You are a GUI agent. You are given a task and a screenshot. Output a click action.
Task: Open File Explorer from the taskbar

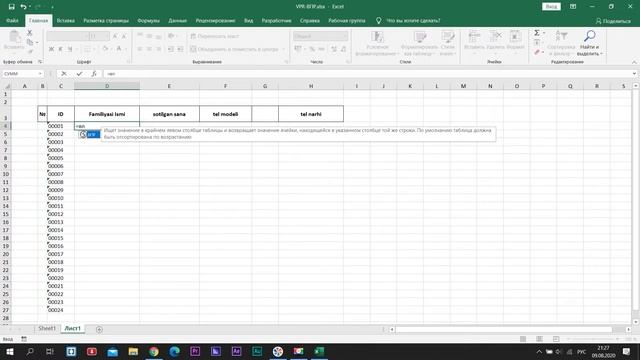pyautogui.click(x=133, y=351)
